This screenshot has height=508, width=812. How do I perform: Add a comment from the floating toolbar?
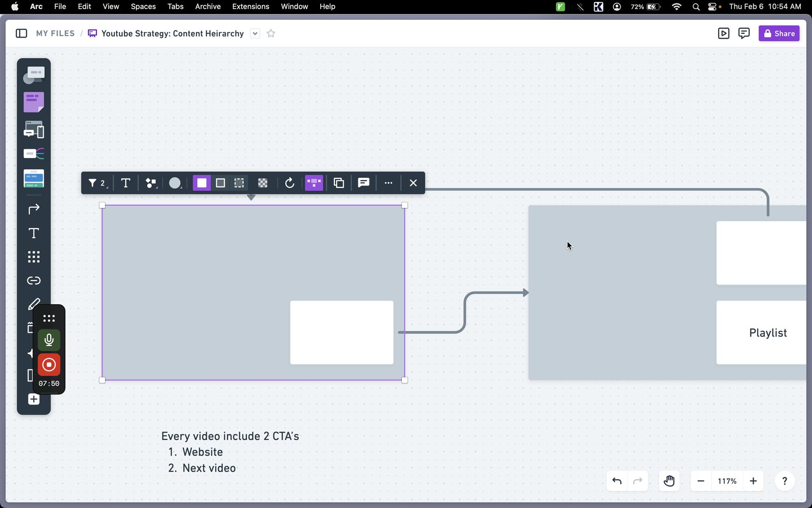pos(363,183)
